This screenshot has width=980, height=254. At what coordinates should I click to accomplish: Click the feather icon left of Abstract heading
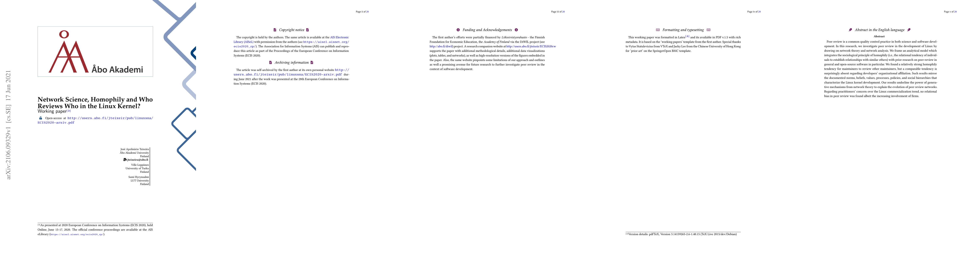[850, 30]
